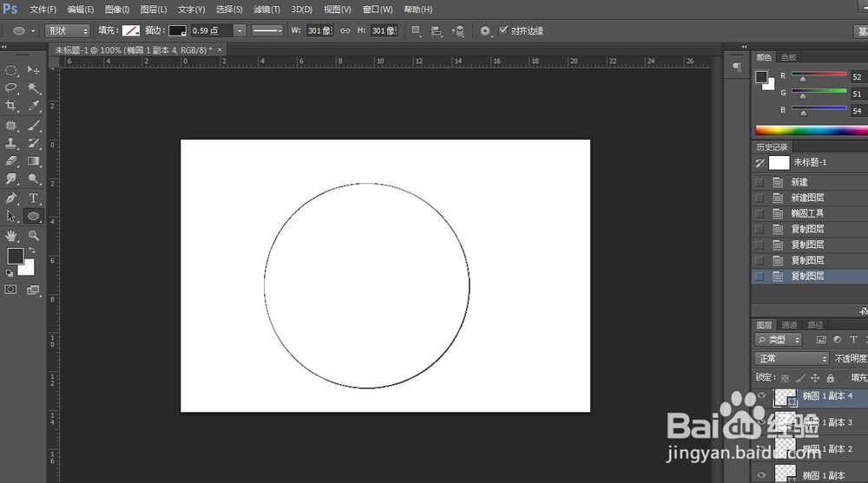Select the Hand tool

point(11,236)
